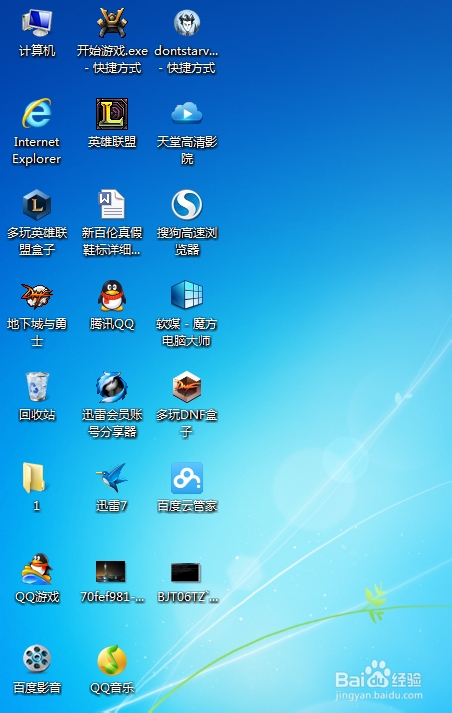Click the QQ游戏 icon
The image size is (452, 713).
[x=37, y=569]
